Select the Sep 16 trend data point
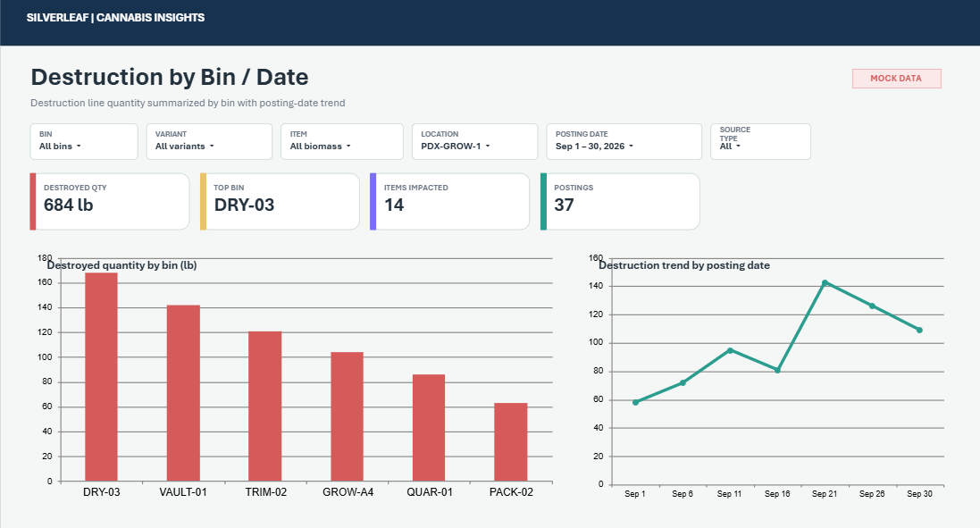This screenshot has width=980, height=528. tap(777, 371)
